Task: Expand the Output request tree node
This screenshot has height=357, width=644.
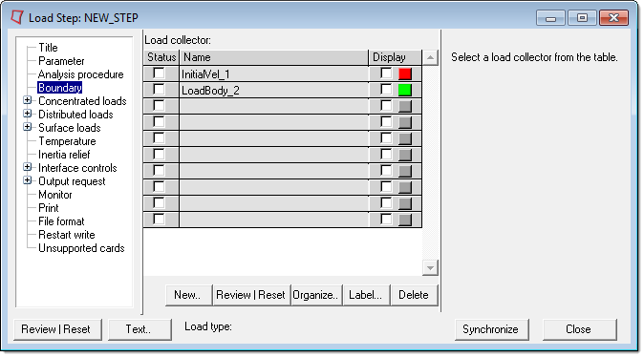Action: (28, 180)
